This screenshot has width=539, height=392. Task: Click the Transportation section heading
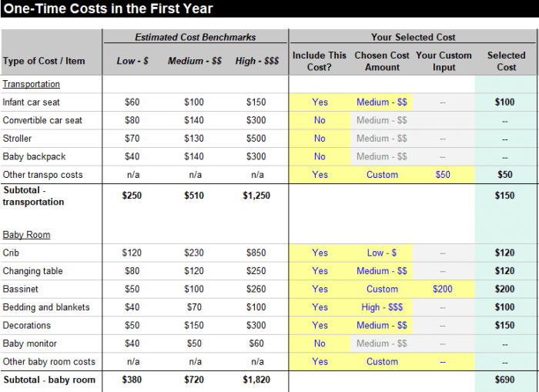click(x=32, y=84)
